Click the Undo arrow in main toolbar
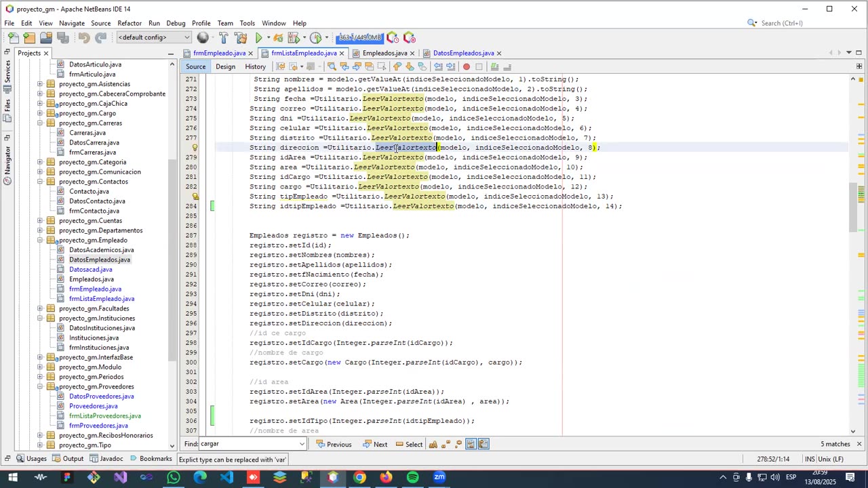 click(84, 38)
